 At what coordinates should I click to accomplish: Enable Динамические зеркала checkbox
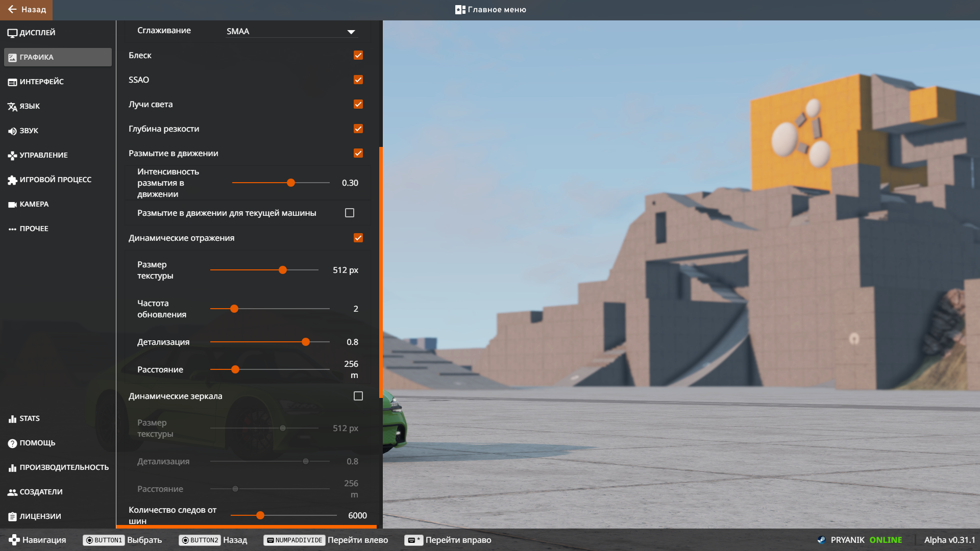(x=358, y=396)
